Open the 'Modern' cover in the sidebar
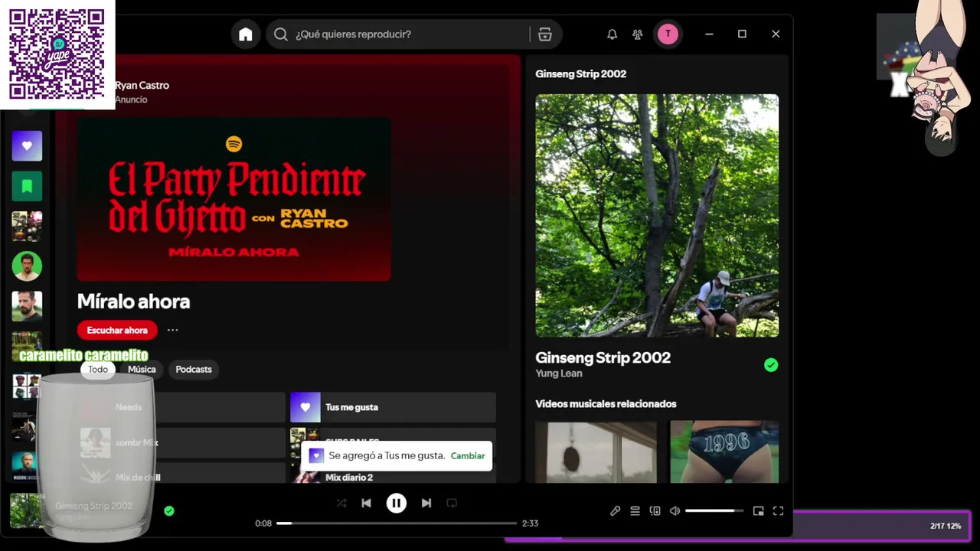Viewport: 980px width, 551px height. 24,465
